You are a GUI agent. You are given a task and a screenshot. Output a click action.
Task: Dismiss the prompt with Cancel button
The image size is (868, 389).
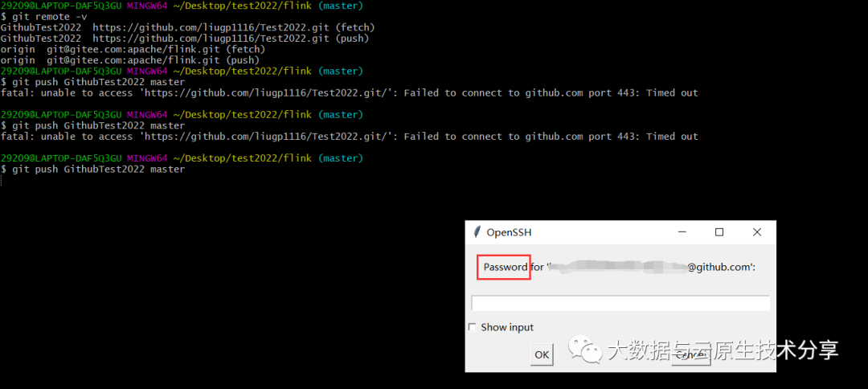(690, 354)
